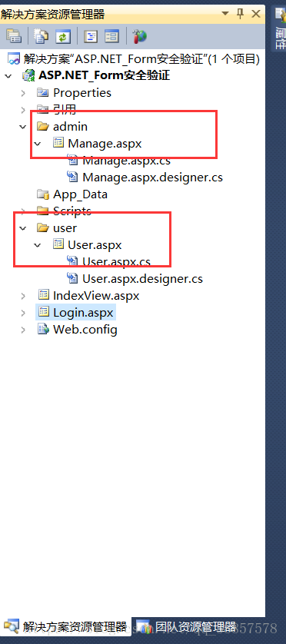The height and width of the screenshot is (644, 286).
Task: Switch to 团队资源管理器 bottom tab
Action: pyautogui.click(x=186, y=627)
